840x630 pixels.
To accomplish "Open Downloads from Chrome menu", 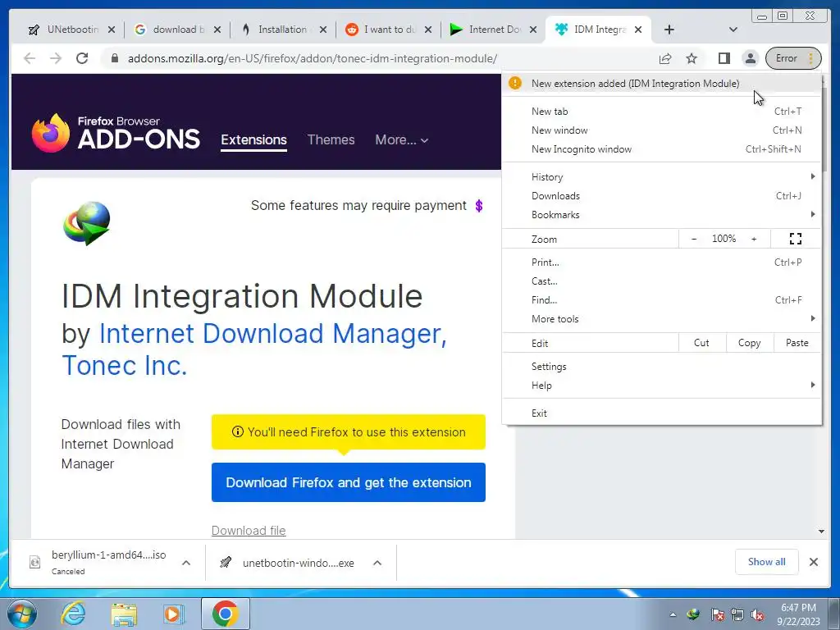I will click(662, 195).
